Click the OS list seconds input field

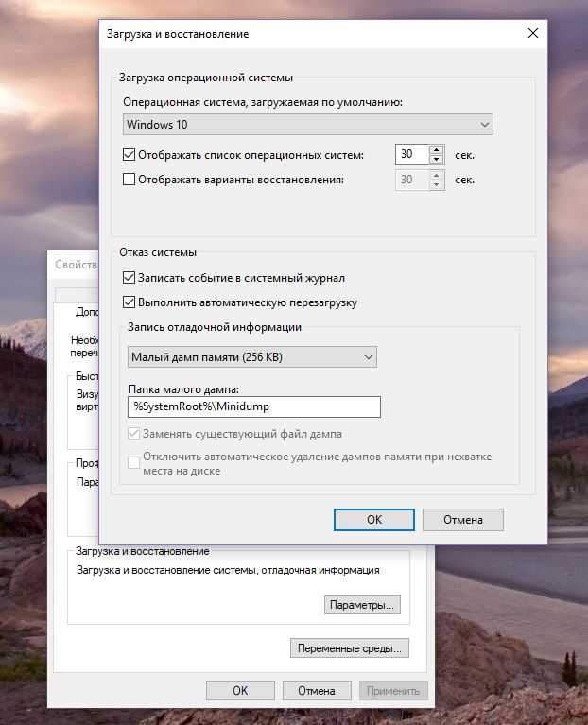[411, 155]
